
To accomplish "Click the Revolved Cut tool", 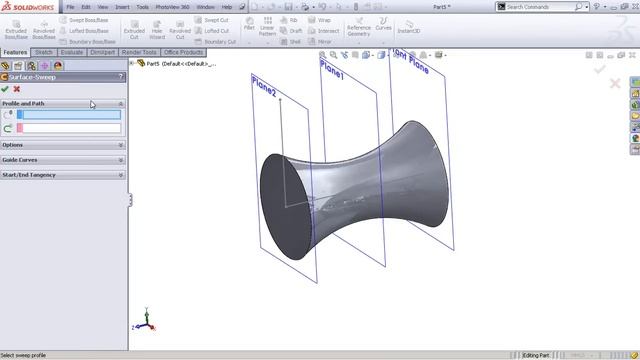I will coord(180,30).
